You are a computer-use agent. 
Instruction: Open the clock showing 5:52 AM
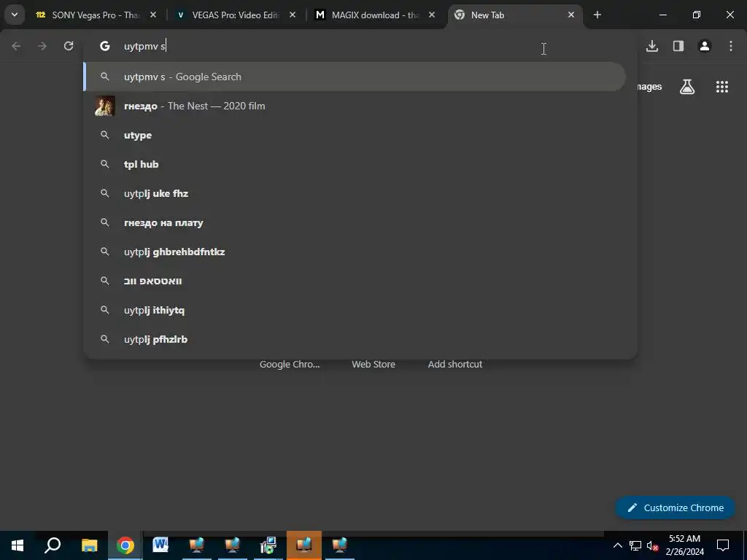684,545
